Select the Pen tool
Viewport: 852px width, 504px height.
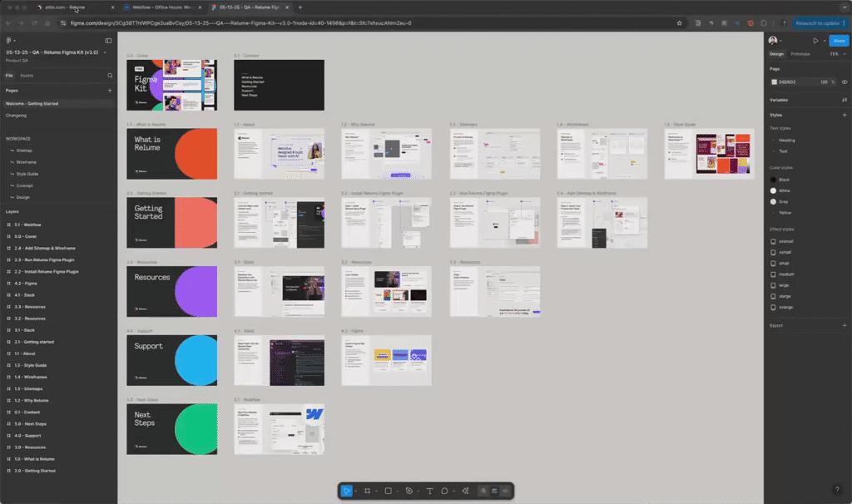(409, 492)
